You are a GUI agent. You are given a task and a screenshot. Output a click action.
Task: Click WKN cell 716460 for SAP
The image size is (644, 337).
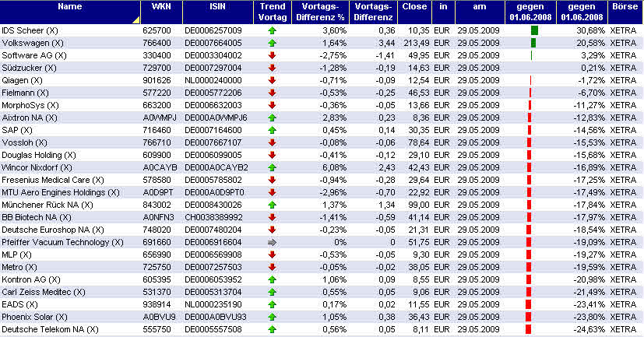point(157,130)
